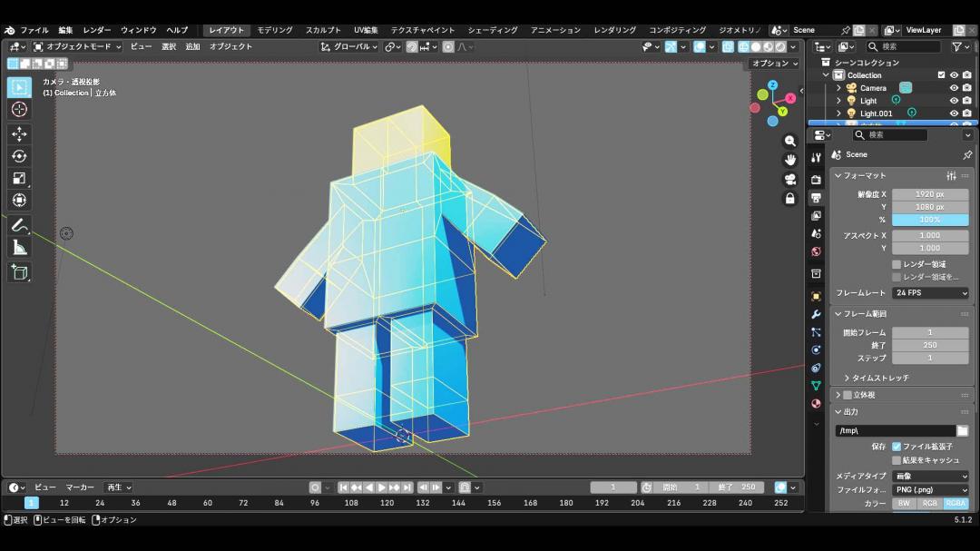Click the viewport rotation gizmo Z axis
The height and width of the screenshot is (551, 980).
[x=773, y=85]
